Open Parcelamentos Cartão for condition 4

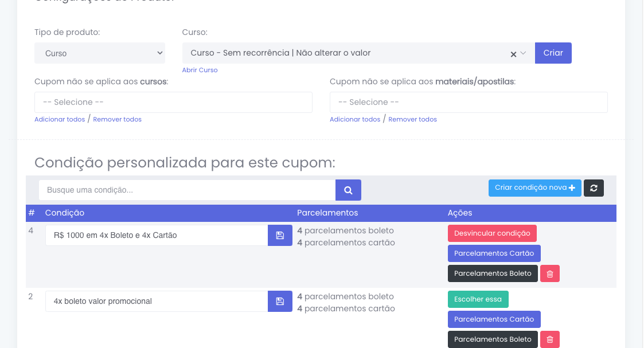[494, 253]
